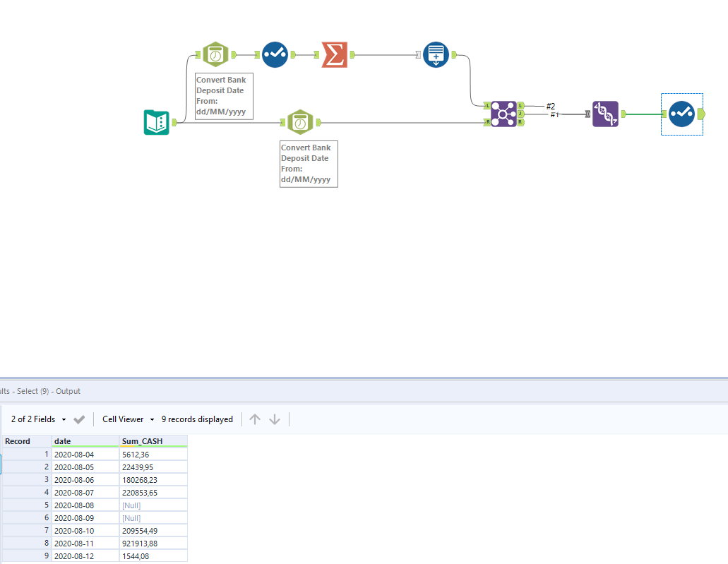Select the Input Data tool in the workflow

[x=156, y=122]
